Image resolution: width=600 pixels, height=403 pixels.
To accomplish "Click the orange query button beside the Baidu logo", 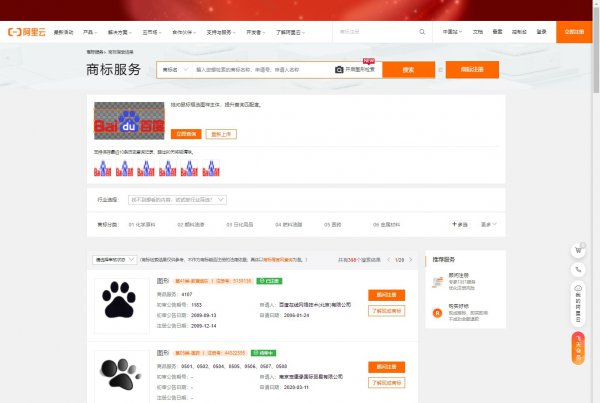I will tap(186, 134).
